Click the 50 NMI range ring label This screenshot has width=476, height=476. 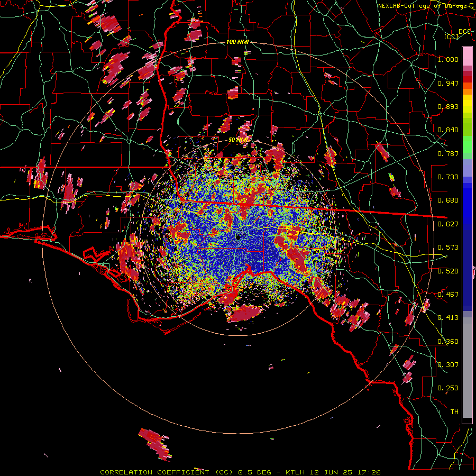point(238,140)
